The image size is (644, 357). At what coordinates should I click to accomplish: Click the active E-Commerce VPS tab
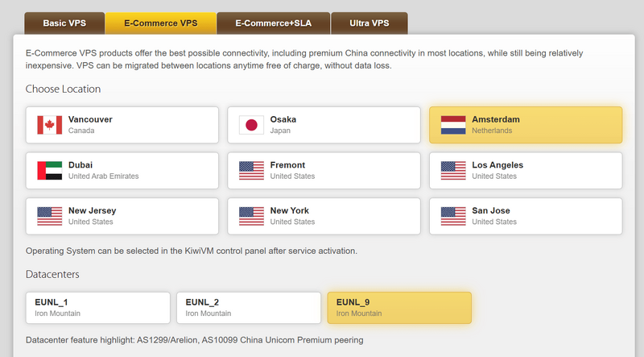click(160, 23)
